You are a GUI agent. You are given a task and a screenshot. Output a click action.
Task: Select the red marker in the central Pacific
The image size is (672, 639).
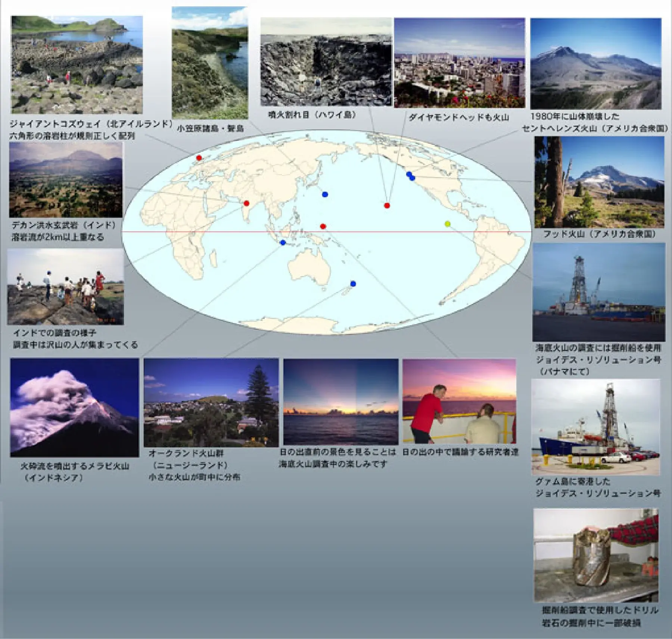point(386,205)
